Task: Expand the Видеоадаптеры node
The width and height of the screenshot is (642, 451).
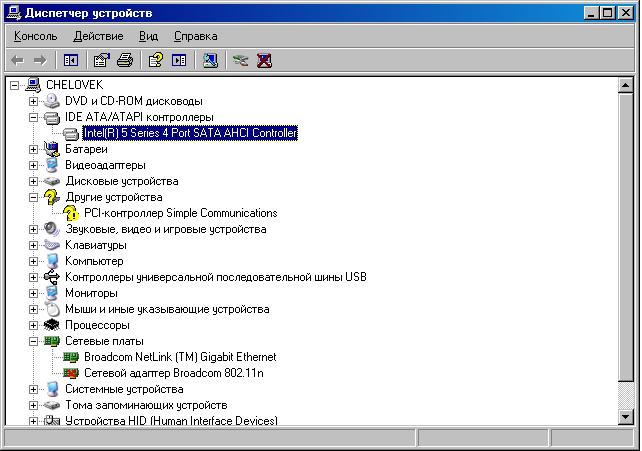Action: [x=34, y=165]
